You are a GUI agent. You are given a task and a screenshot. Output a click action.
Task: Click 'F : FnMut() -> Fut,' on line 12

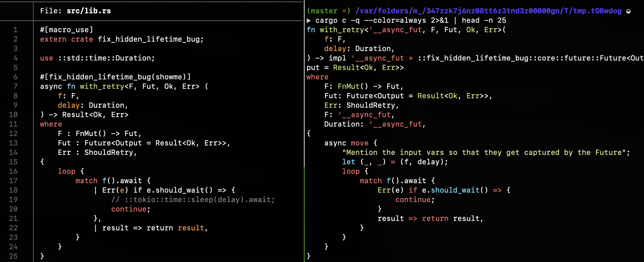point(100,133)
